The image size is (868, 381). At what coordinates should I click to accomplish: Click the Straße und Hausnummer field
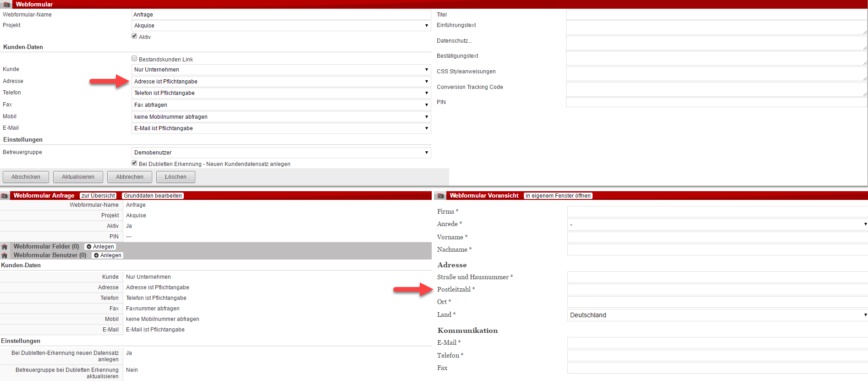717,277
